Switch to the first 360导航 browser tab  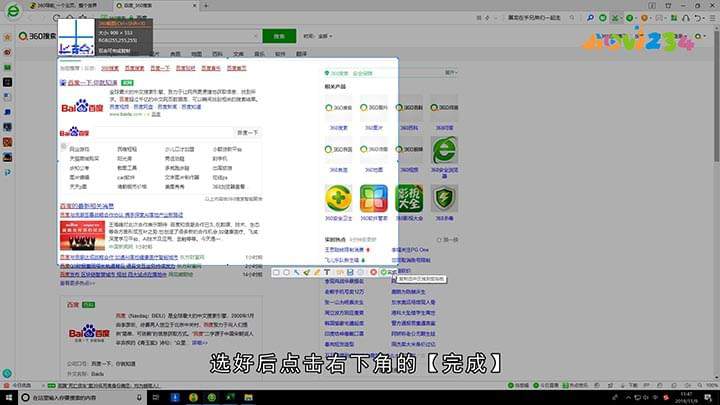68,6
